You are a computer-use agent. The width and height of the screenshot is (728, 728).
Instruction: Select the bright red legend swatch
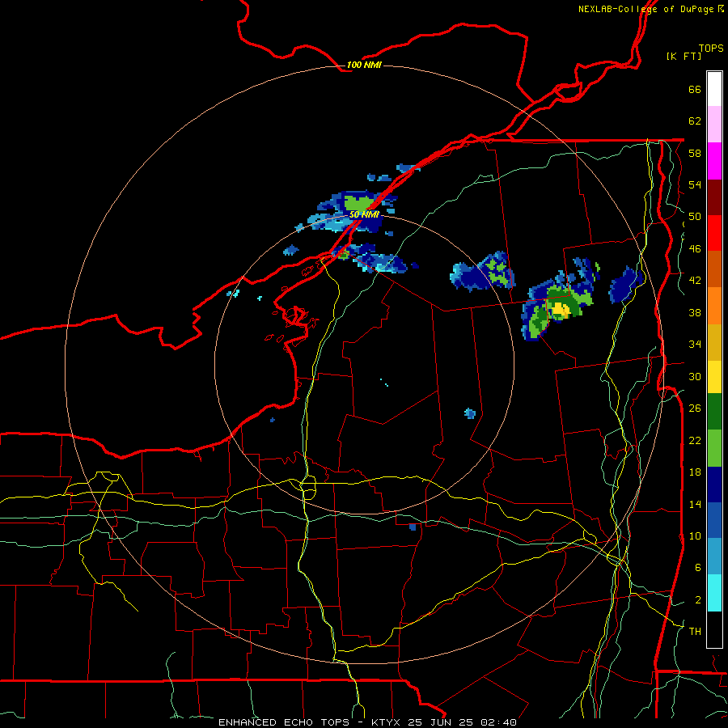click(714, 233)
